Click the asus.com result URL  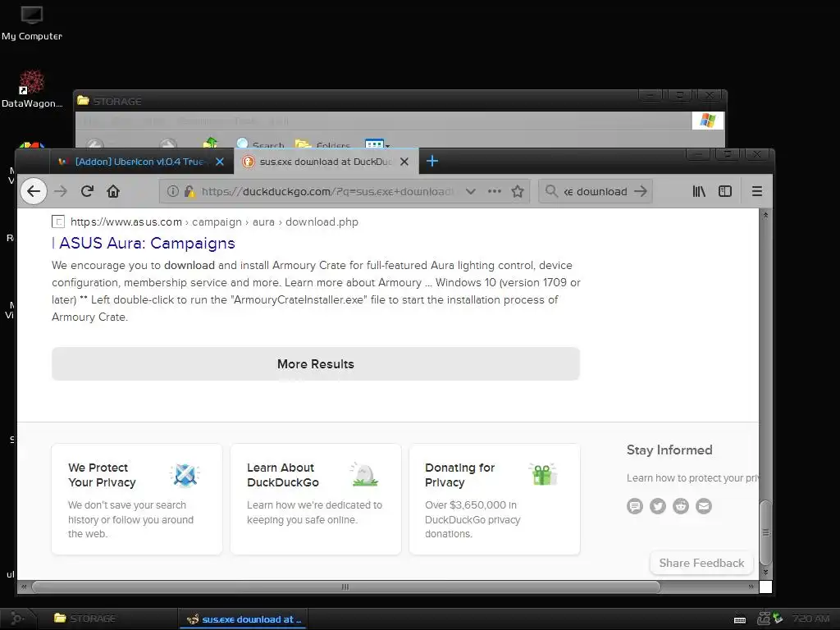point(214,221)
